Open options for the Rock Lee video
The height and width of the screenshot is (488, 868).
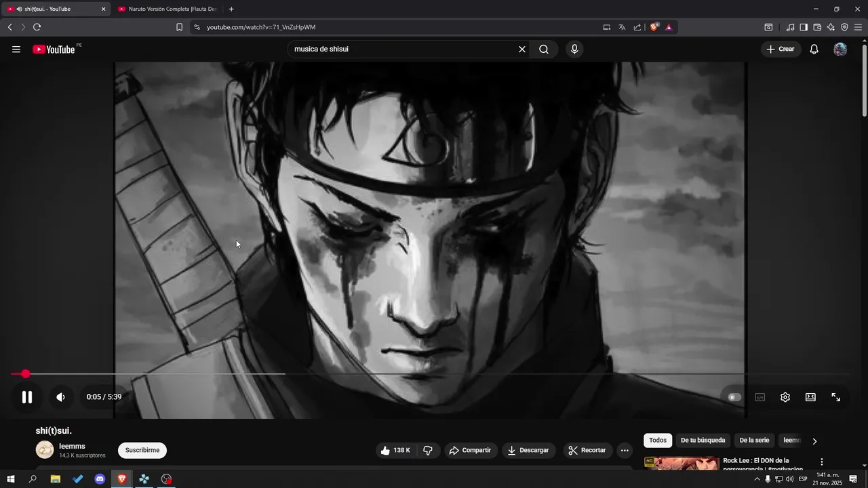(822, 462)
